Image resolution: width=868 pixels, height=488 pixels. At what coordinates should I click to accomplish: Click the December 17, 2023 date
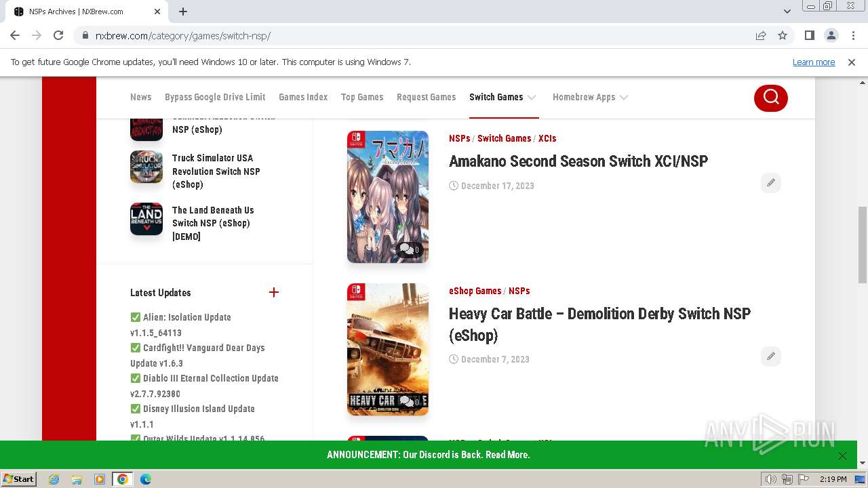coord(497,186)
